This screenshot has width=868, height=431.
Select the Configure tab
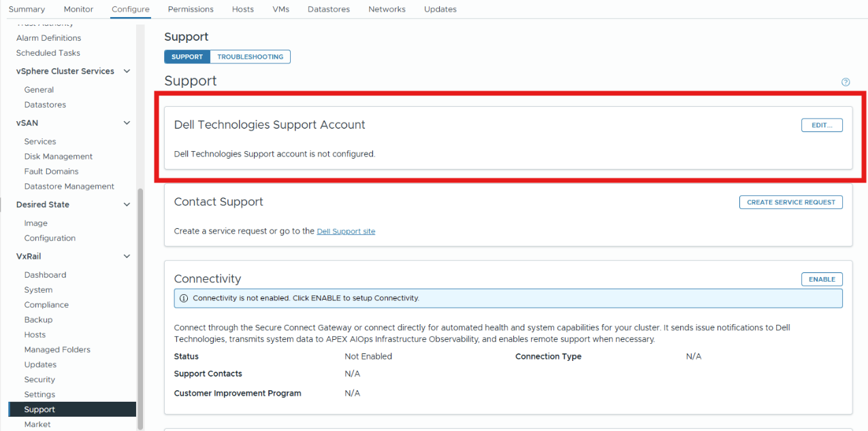(x=131, y=9)
